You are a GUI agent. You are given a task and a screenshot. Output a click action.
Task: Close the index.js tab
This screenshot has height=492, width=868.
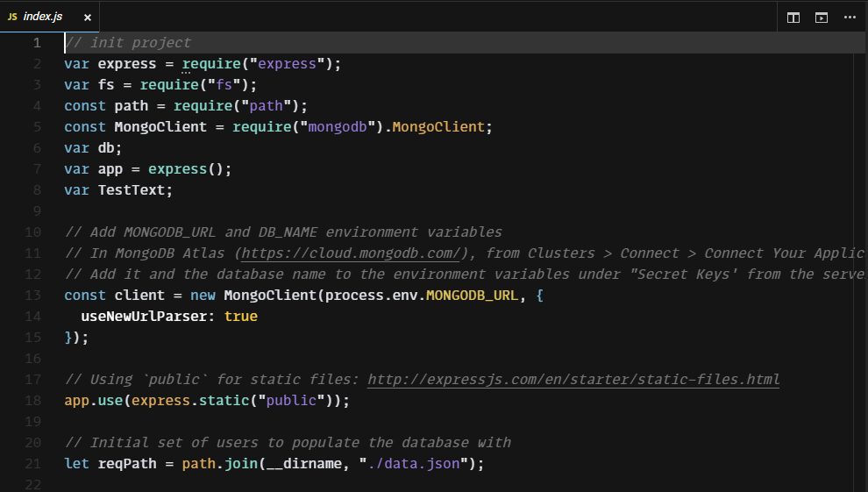click(x=88, y=18)
